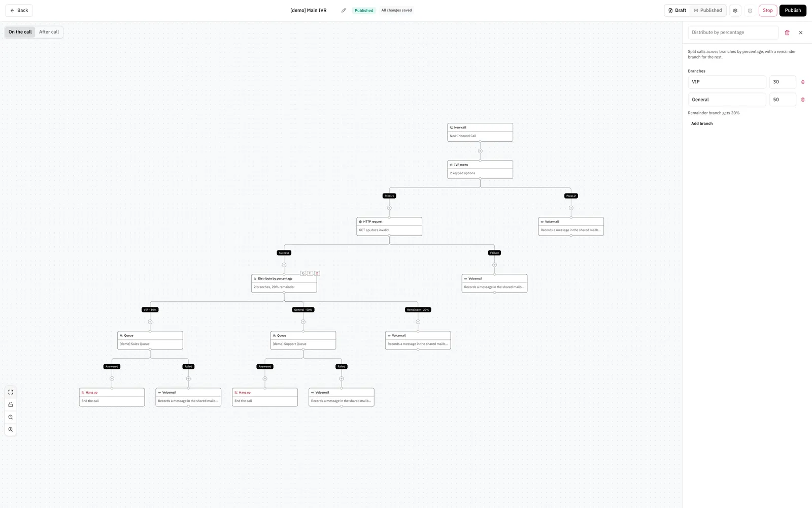Select the HTTP request node
The height and width of the screenshot is (508, 812).
pyautogui.click(x=389, y=226)
